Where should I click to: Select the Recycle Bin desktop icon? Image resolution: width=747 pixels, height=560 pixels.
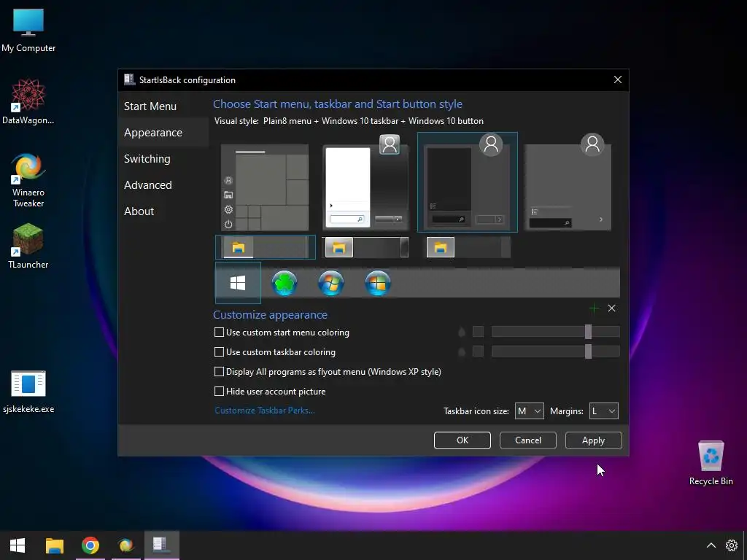(711, 462)
